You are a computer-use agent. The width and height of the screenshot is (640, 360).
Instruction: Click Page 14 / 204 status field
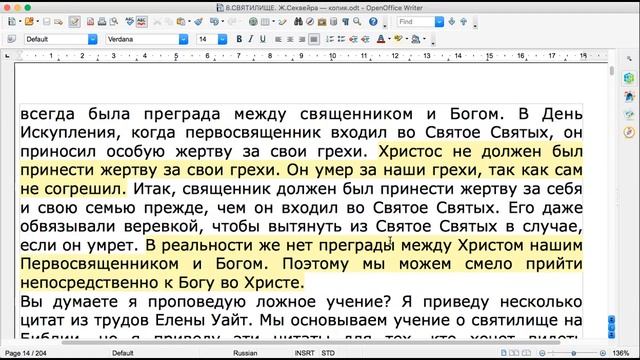(x=25, y=353)
